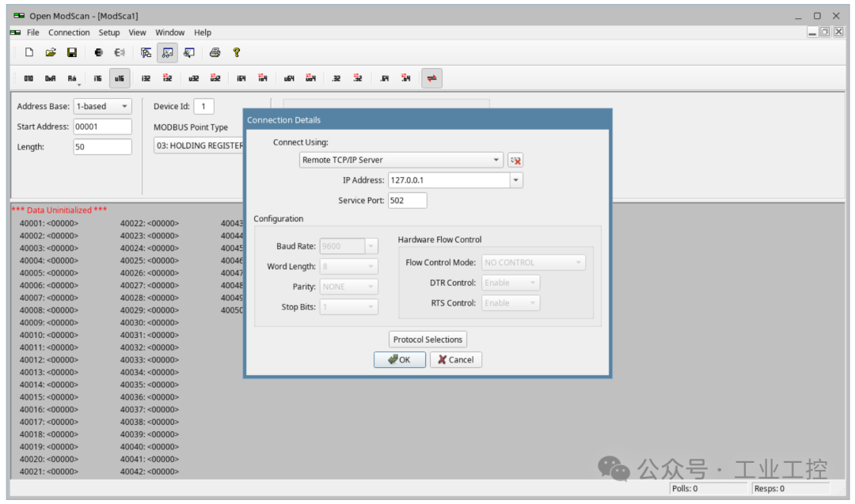Click the delete connection icon beside Connect Using
Screen dimensions: 855x504
coord(515,160)
